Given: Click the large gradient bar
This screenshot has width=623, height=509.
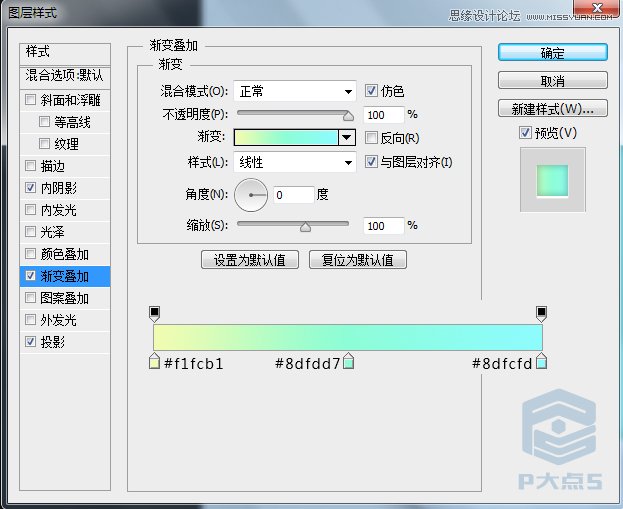Looking at the screenshot, I should coord(348,337).
